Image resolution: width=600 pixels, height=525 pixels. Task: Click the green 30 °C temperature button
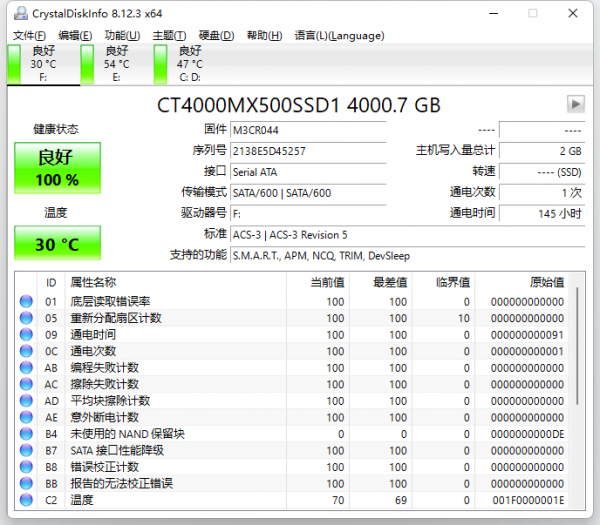pos(57,244)
